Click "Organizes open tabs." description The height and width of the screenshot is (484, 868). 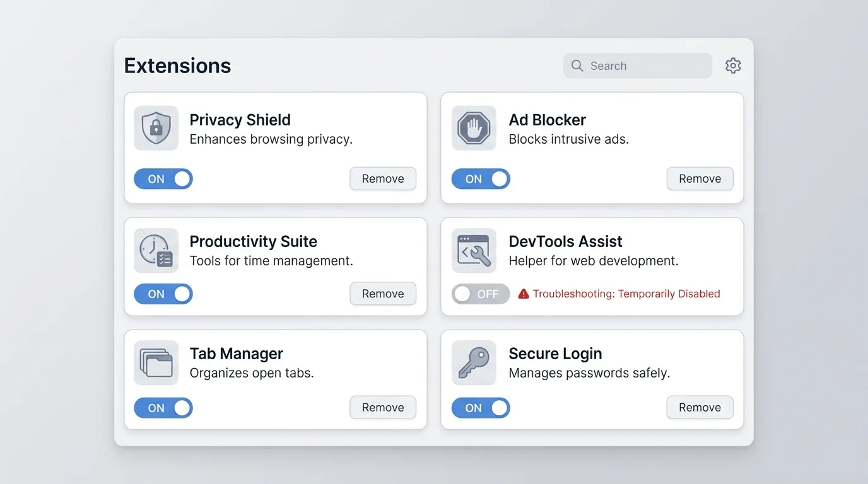tap(252, 373)
